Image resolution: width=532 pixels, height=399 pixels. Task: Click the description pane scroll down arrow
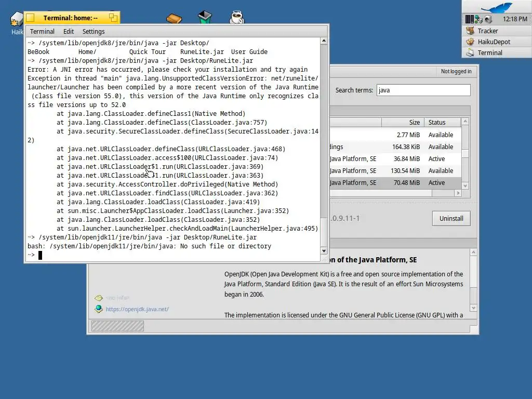474,308
